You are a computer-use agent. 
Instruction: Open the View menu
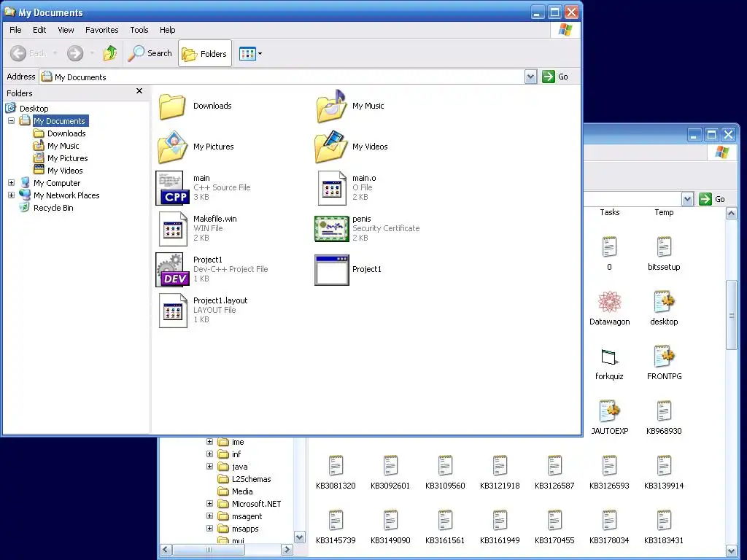pos(66,30)
